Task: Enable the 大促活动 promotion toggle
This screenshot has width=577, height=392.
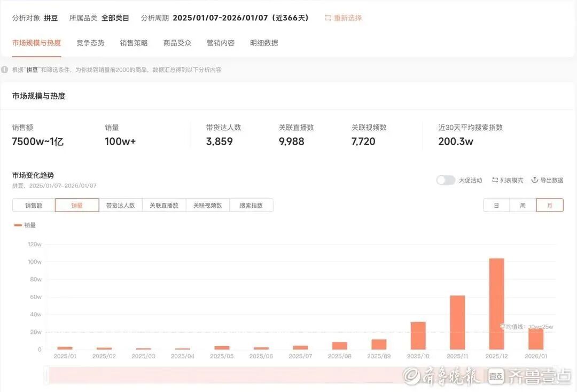Action: coord(446,181)
